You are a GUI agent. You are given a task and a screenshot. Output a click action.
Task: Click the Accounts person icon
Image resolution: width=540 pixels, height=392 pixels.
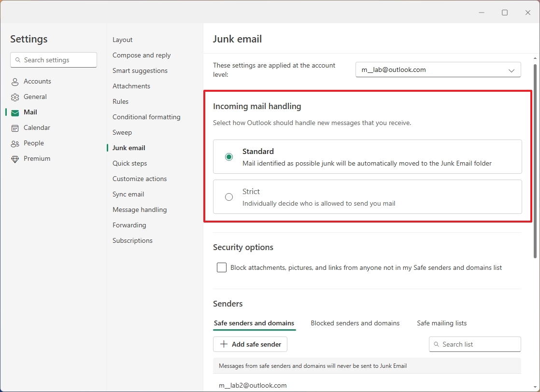coord(15,82)
